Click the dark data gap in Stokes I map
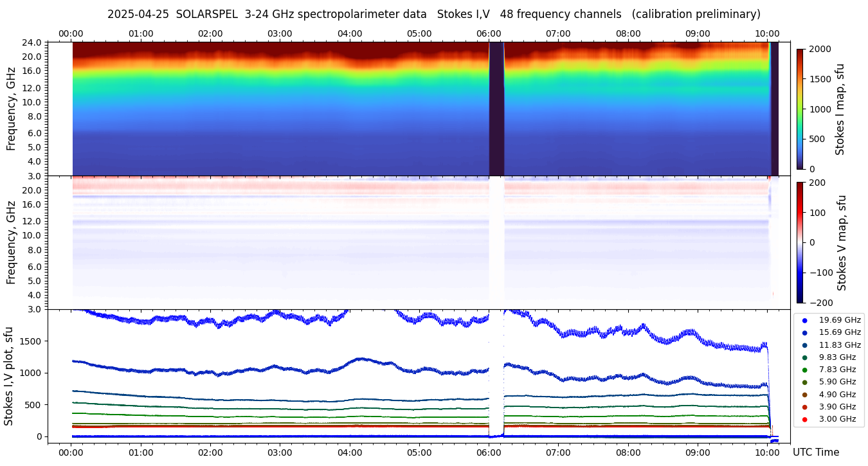The width and height of the screenshot is (868, 466). tap(496, 109)
